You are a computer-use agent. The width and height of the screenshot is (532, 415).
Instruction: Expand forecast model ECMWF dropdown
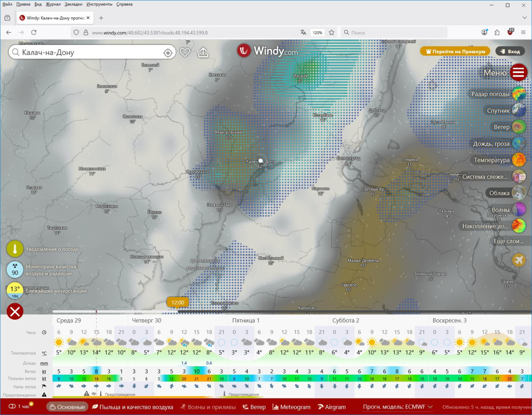pos(398,407)
